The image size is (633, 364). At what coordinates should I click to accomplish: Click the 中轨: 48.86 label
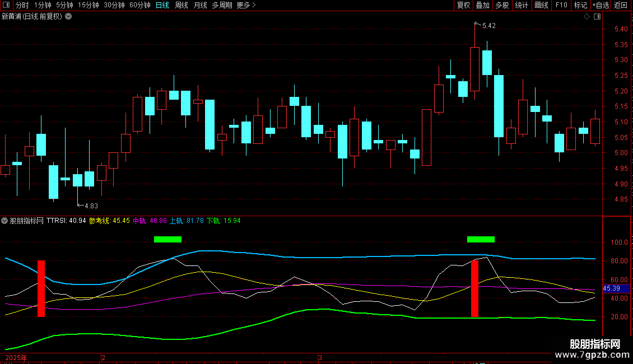150,221
